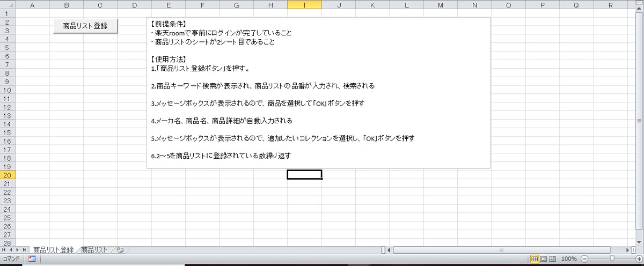Click the line about 楽天room login
The height and width of the screenshot is (266, 644).
coord(221,33)
